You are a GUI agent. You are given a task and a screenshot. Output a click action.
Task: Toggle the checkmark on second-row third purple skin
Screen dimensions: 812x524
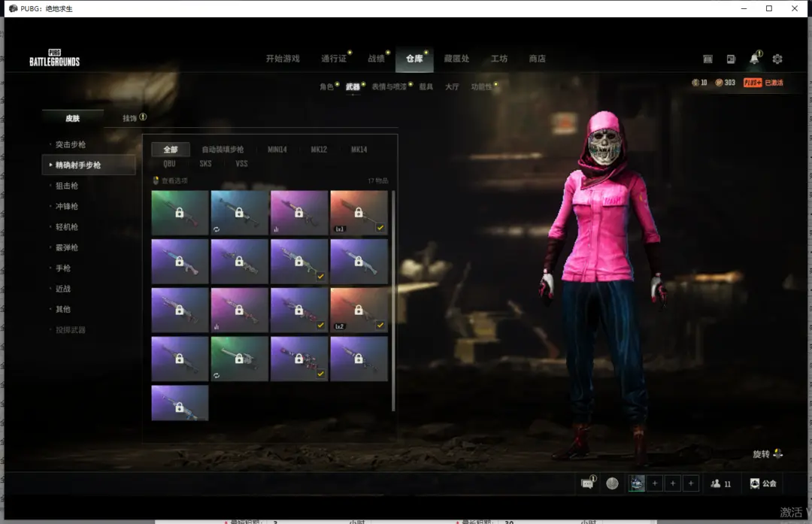(x=320, y=277)
